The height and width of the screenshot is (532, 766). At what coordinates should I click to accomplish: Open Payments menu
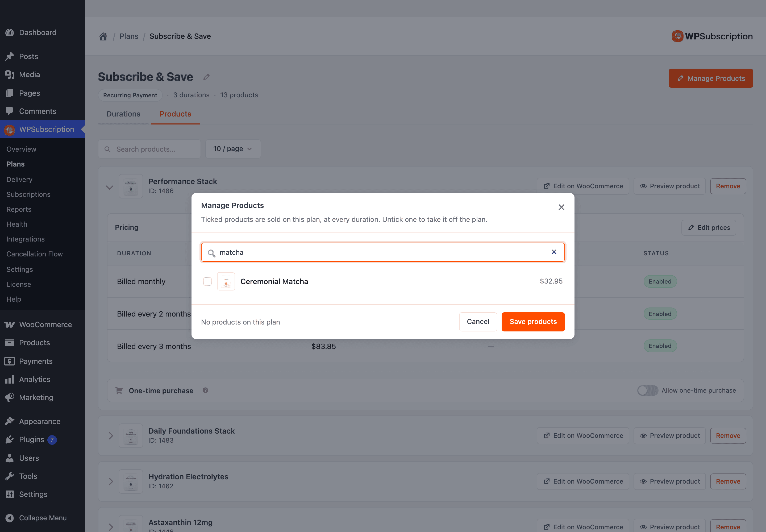point(42,361)
